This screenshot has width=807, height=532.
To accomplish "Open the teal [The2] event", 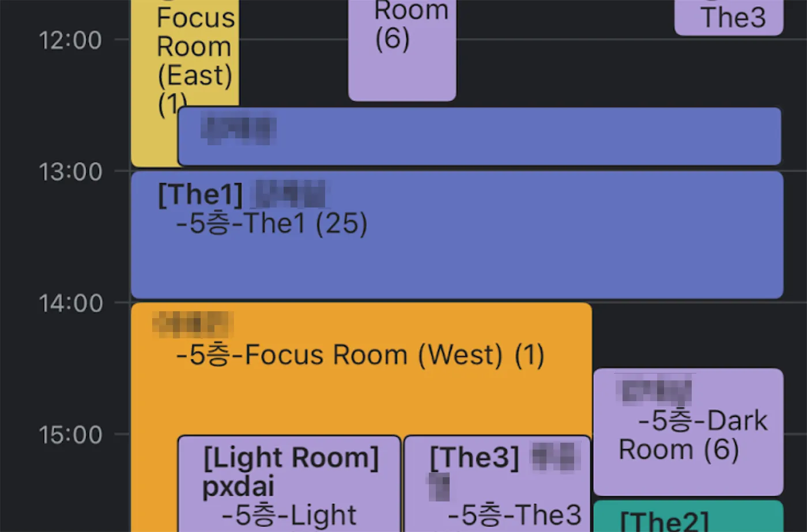I will coord(688,518).
